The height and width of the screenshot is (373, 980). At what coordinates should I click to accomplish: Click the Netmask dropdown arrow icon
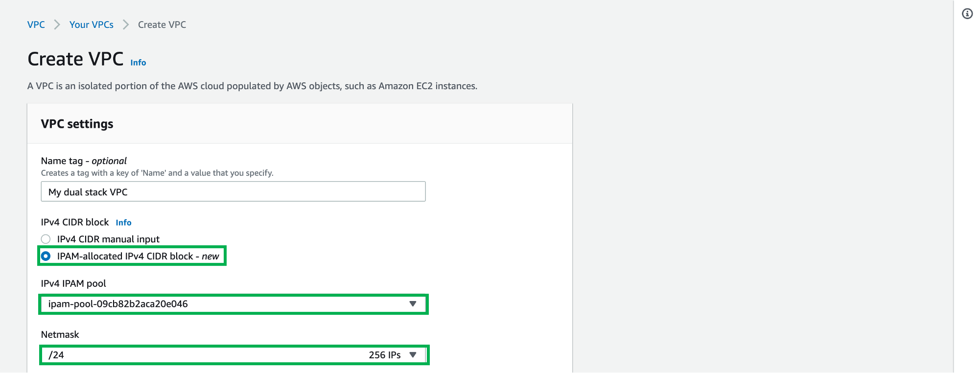pyautogui.click(x=413, y=355)
